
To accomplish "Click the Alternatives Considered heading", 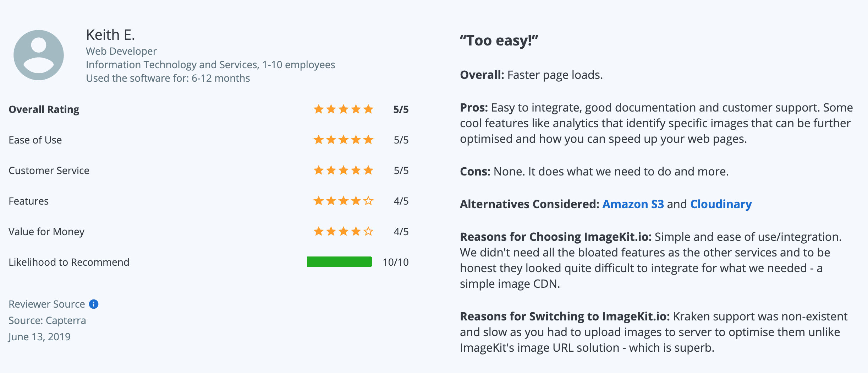I will click(x=529, y=204).
